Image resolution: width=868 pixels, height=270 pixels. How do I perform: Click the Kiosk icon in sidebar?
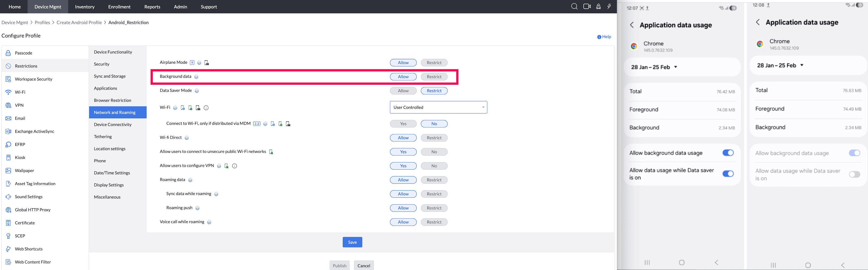coord(9,158)
